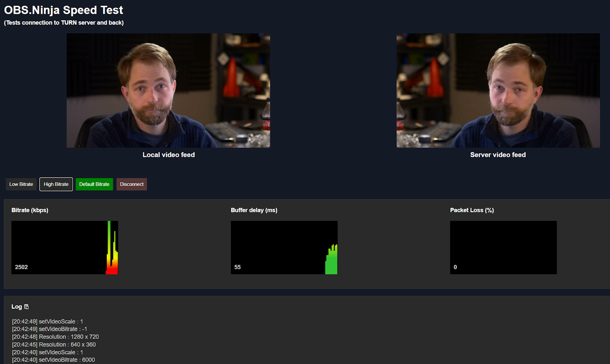Viewport: 610px width, 364px height.
Task: Click the 'Buffer delay (ms)' label
Action: point(254,210)
